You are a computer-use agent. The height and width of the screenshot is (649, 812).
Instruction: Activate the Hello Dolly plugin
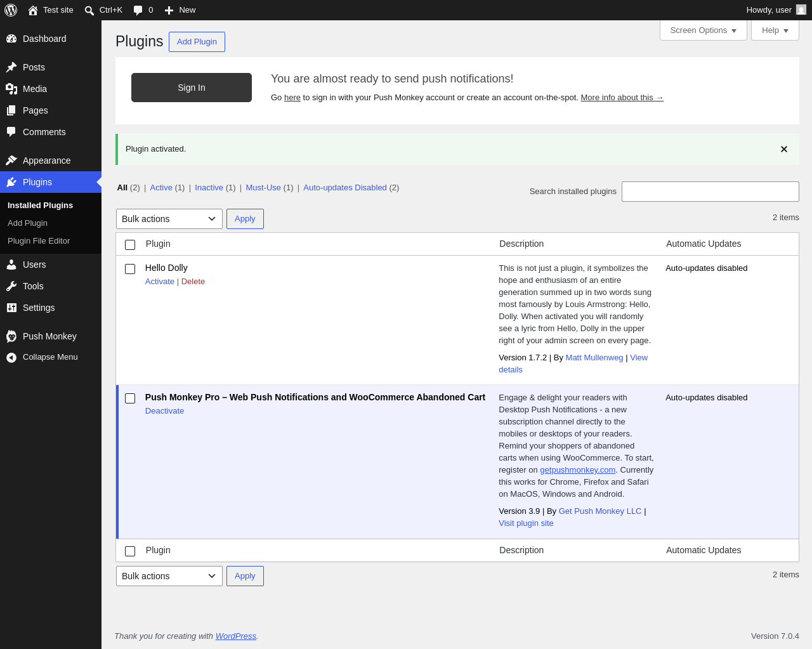click(160, 282)
